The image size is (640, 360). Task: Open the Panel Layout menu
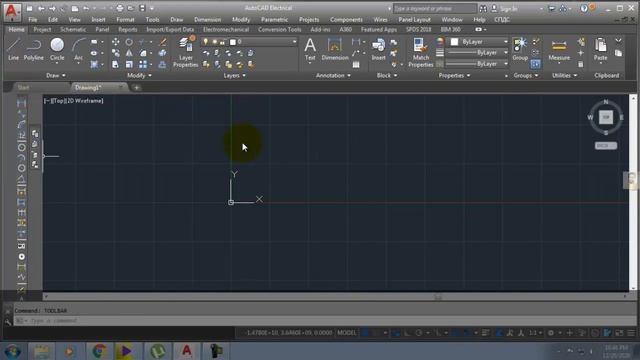tap(414, 20)
